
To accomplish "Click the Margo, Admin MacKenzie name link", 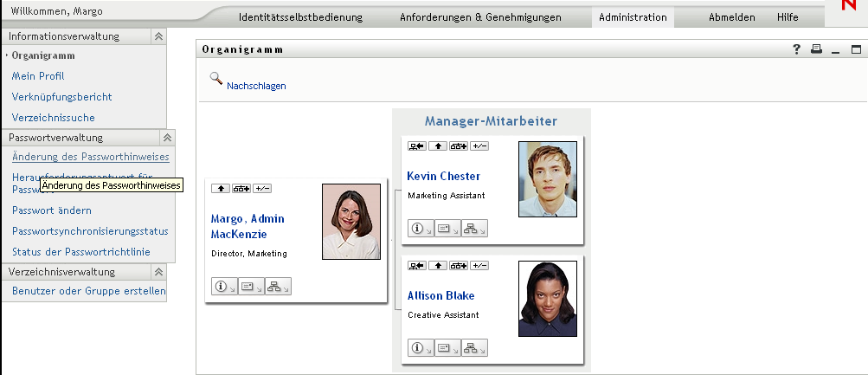I will pos(248,227).
